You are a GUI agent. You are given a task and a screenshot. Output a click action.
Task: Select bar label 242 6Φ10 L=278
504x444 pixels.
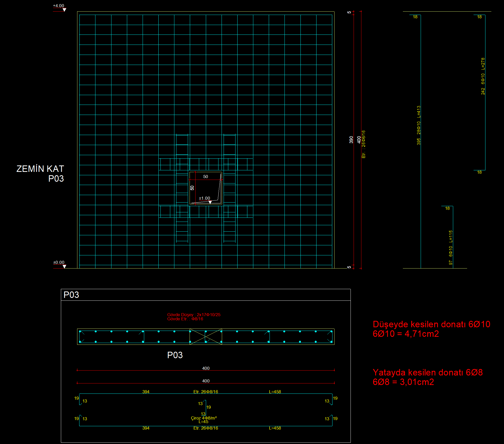point(483,76)
